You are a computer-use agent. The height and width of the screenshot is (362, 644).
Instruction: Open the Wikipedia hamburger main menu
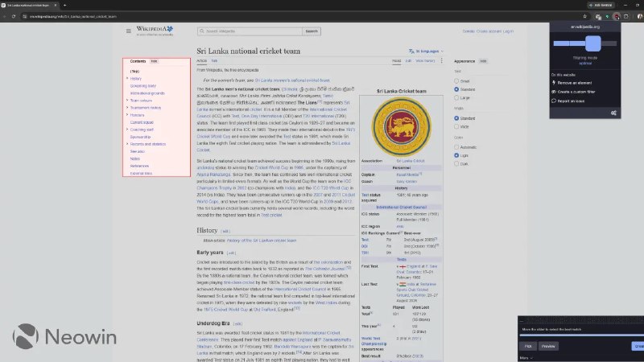(x=129, y=31)
